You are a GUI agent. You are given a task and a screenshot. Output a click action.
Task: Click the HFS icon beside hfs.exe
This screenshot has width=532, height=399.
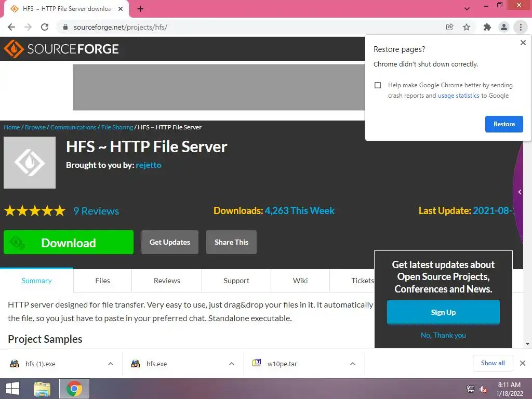pyautogui.click(x=136, y=364)
